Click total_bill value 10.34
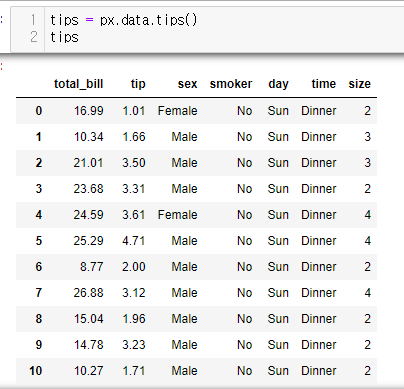The height and width of the screenshot is (389, 404). tap(89, 137)
